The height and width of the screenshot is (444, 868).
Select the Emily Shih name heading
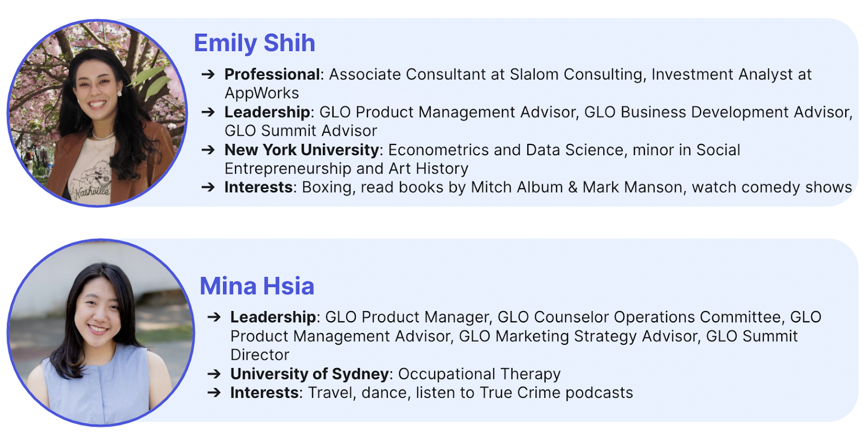(x=254, y=43)
